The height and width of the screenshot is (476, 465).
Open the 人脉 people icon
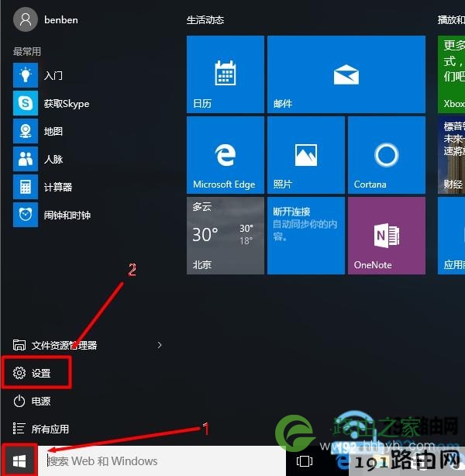[26, 159]
